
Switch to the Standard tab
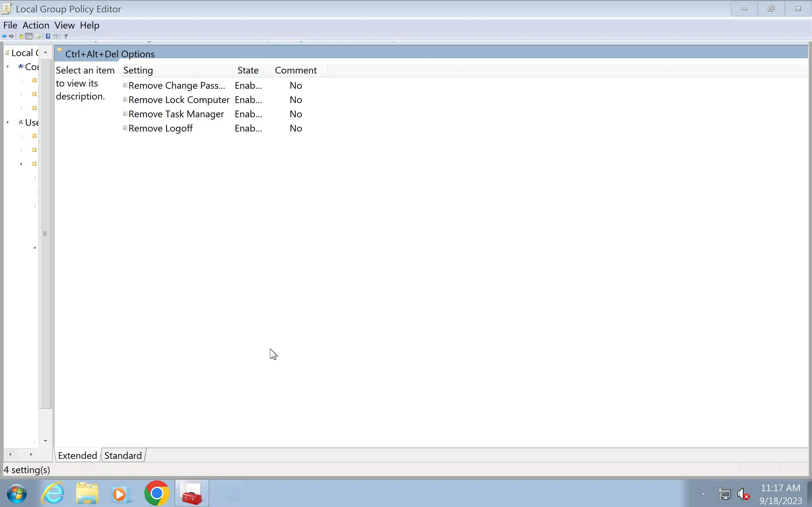point(123,455)
